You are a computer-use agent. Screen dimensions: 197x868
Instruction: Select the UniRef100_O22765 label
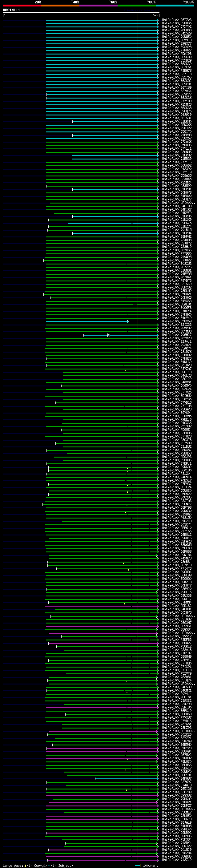[x=177, y=78]
